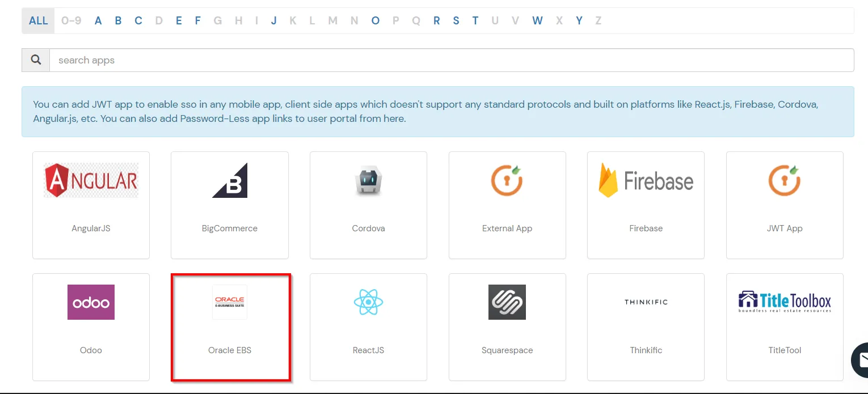Filter apps starting with letter T
This screenshot has height=394, width=868.
(x=475, y=20)
